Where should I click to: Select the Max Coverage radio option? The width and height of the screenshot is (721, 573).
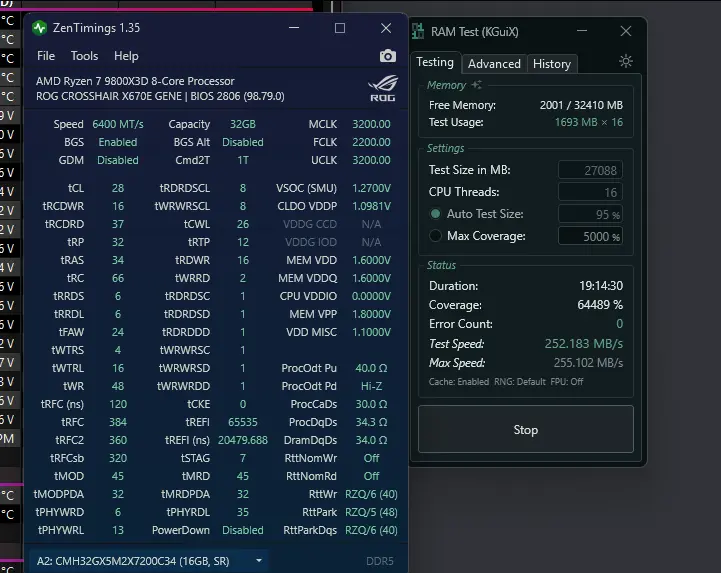(435, 236)
